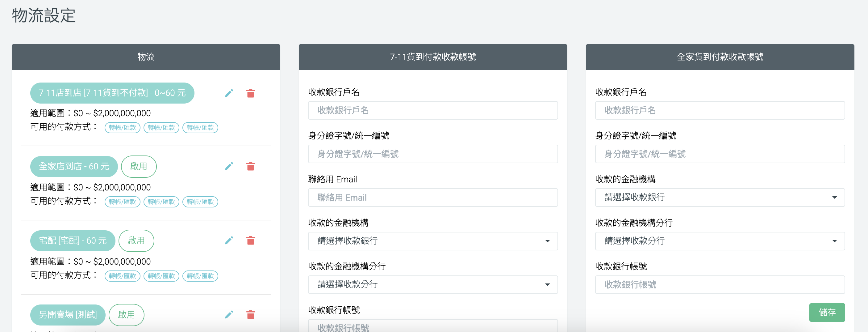Open 7-11 收款的金融機構分行 branch dropdown
Image resolution: width=868 pixels, height=332 pixels.
pyautogui.click(x=433, y=284)
